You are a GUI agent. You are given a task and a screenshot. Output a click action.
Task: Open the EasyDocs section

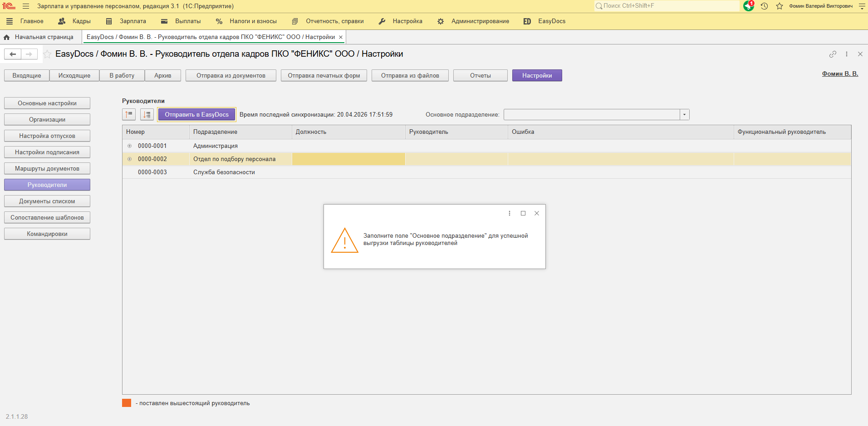click(552, 21)
